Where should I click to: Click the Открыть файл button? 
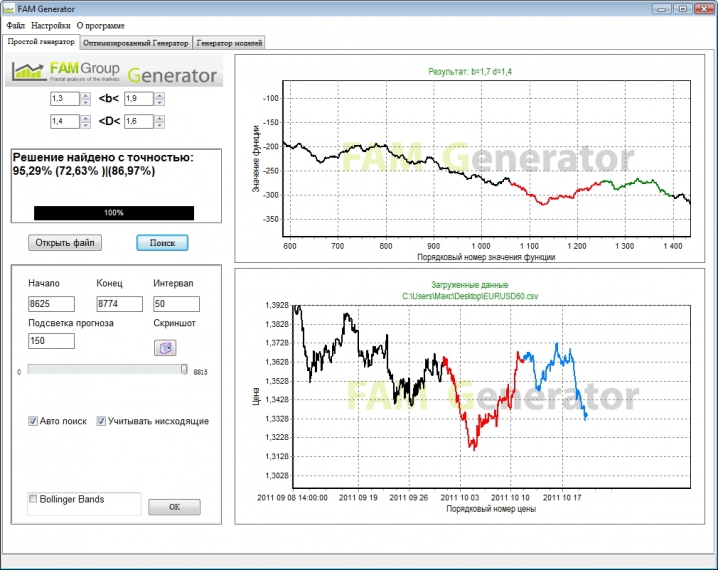pyautogui.click(x=65, y=243)
